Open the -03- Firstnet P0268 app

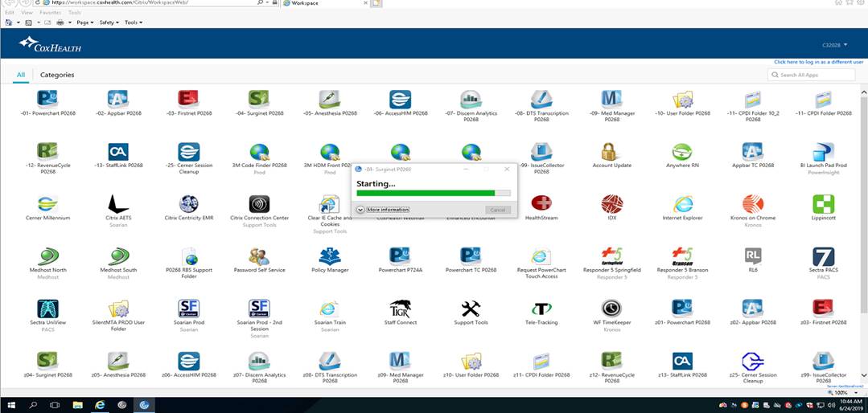pyautogui.click(x=188, y=100)
